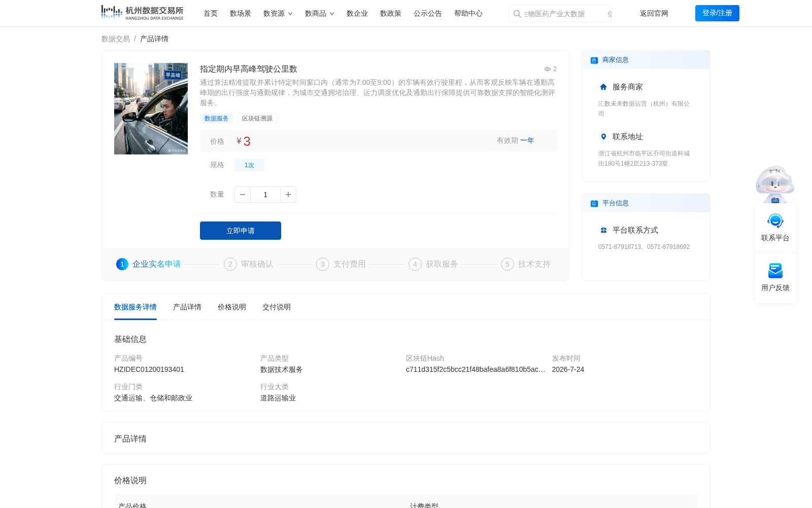Click the 区块链溯源 tag
This screenshot has width=812, height=508.
[x=257, y=118]
